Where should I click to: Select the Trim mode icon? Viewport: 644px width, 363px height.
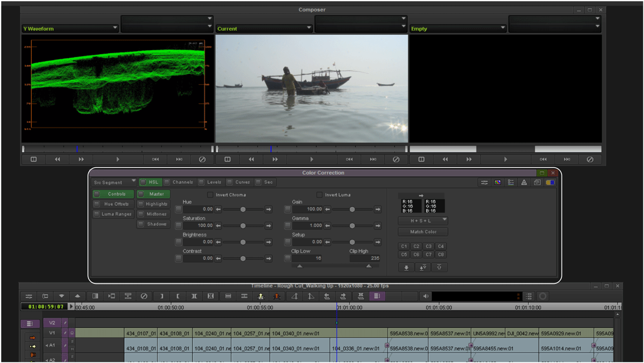pyautogui.click(x=361, y=296)
